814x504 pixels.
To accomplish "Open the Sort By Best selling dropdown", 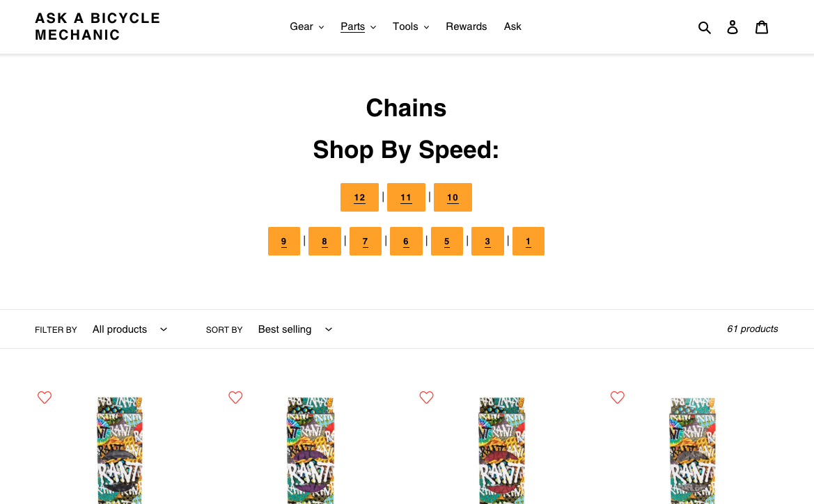I will tap(295, 329).
